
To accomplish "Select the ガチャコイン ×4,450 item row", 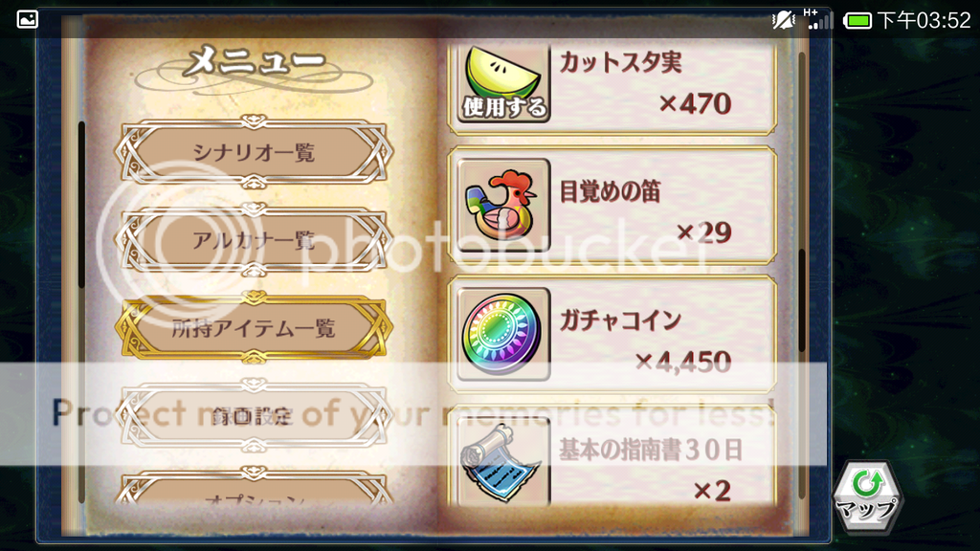I will tap(612, 334).
